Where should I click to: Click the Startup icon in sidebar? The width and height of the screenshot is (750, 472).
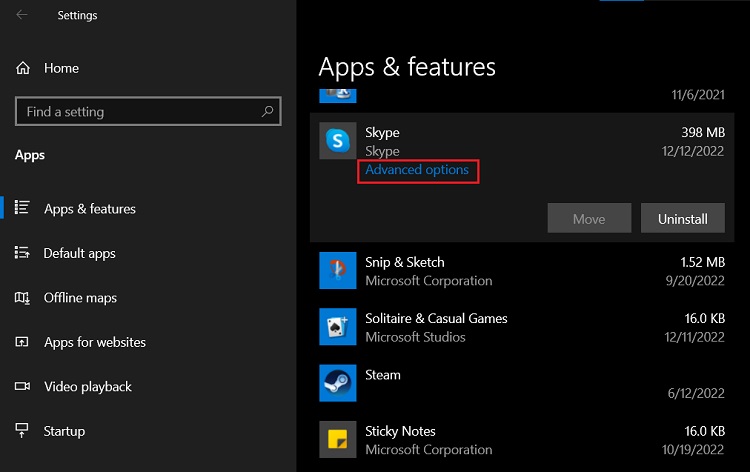[22, 430]
